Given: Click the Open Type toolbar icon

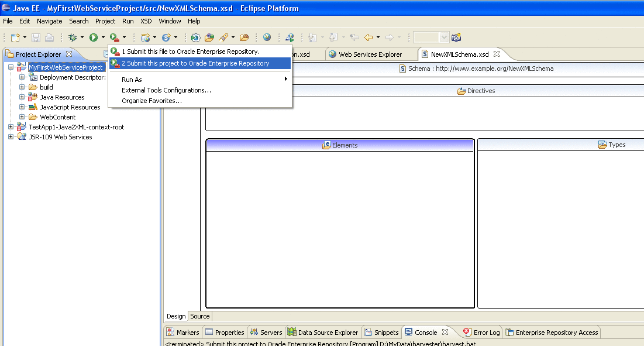Looking at the screenshot, I should click(209, 38).
